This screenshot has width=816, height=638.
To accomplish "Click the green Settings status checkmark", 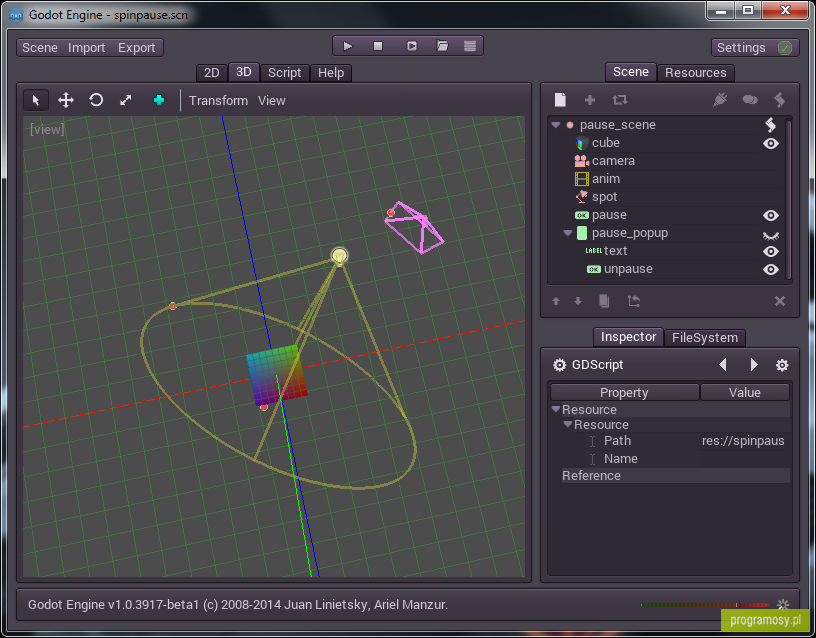I will 785,48.
